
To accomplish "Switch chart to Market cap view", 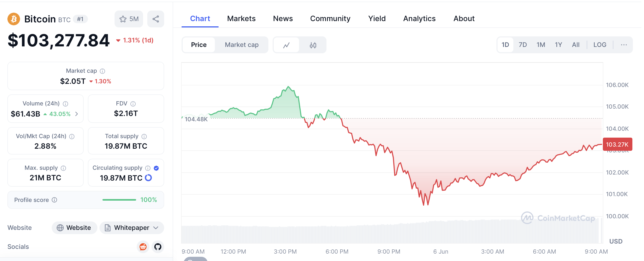I will (x=241, y=45).
